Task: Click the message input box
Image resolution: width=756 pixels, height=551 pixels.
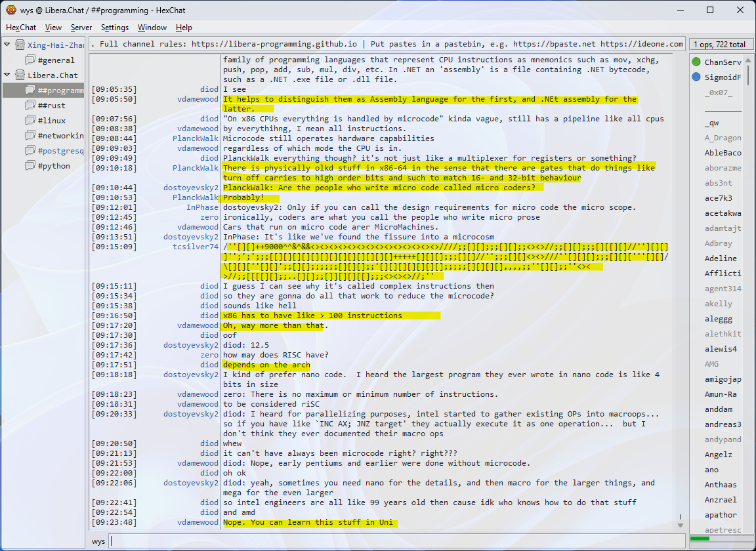Action: (394, 541)
